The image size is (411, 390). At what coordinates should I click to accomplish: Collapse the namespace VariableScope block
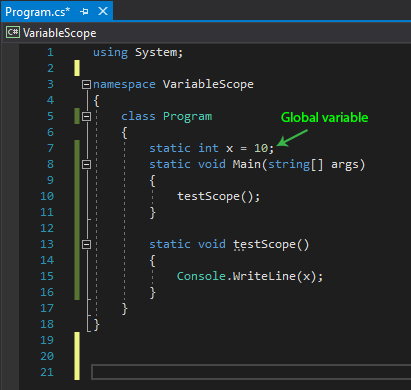[86, 84]
